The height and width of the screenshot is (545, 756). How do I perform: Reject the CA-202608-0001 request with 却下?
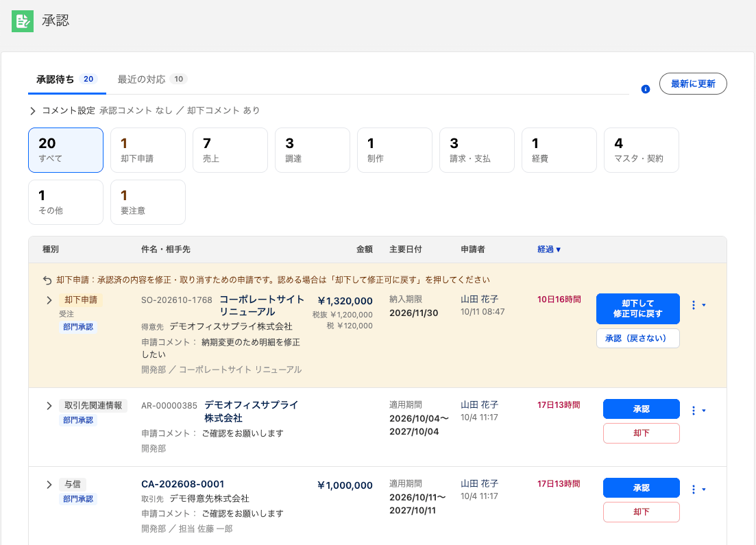pyautogui.click(x=642, y=511)
